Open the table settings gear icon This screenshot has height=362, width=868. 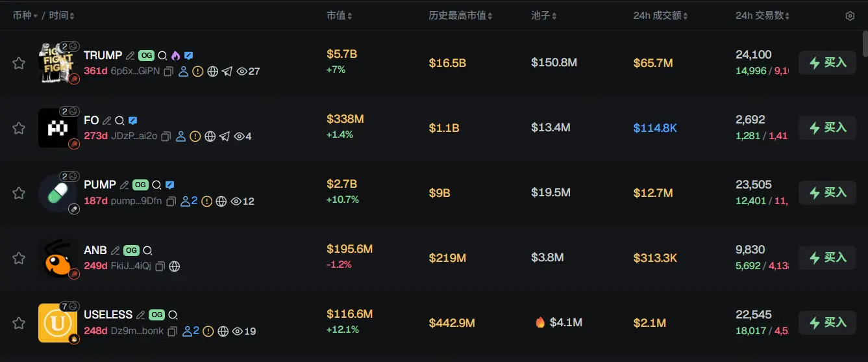coord(850,16)
